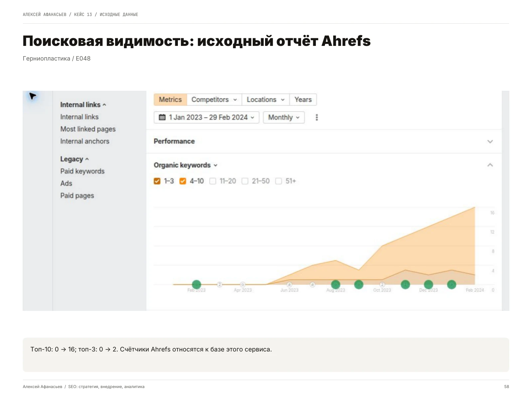This screenshot has height=399, width=532.
Task: Click the breadcrumb 'ИСХОДНЫЕ ДАННЫЕ'
Action: (x=119, y=15)
